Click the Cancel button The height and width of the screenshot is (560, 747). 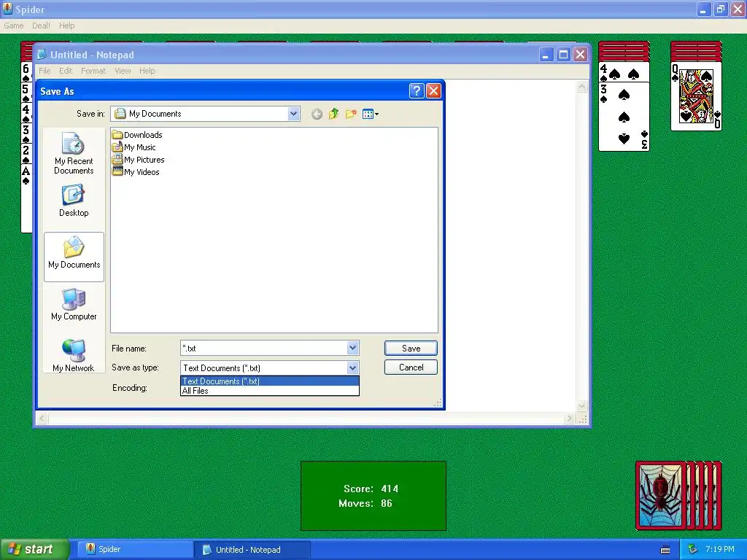coord(411,367)
